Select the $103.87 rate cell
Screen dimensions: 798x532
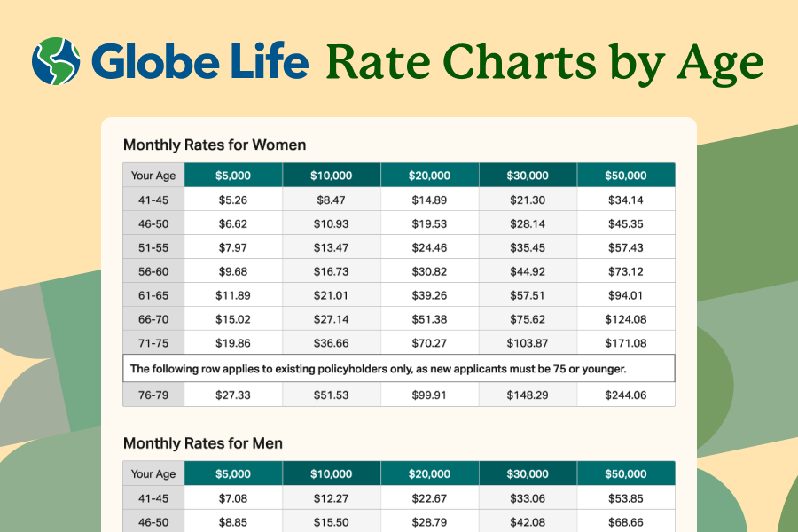pos(528,343)
